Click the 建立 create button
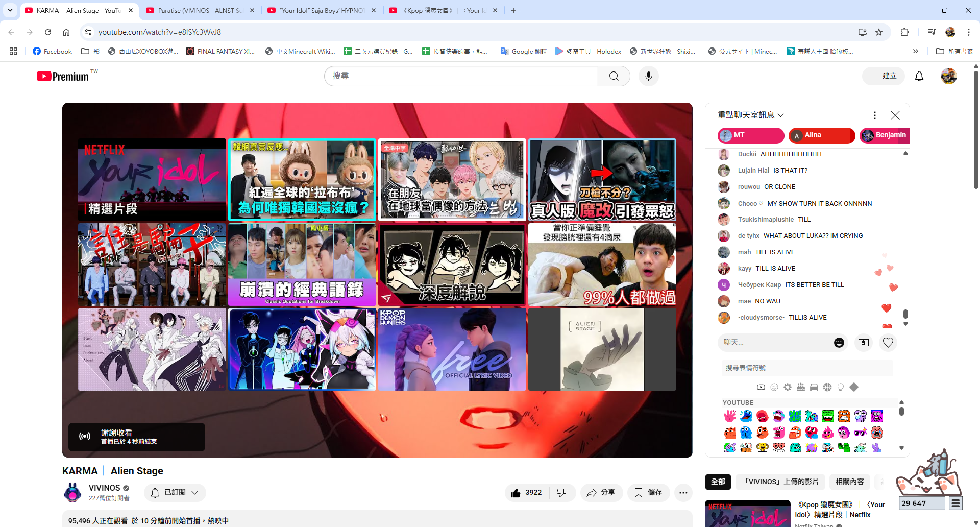Screen dimensions: 980x527 pyautogui.click(x=883, y=76)
